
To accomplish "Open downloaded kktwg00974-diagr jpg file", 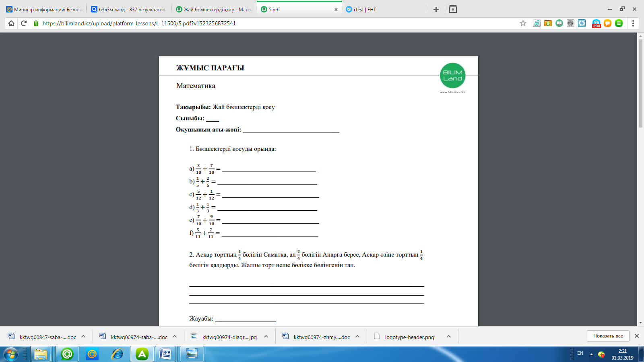I will click(224, 337).
